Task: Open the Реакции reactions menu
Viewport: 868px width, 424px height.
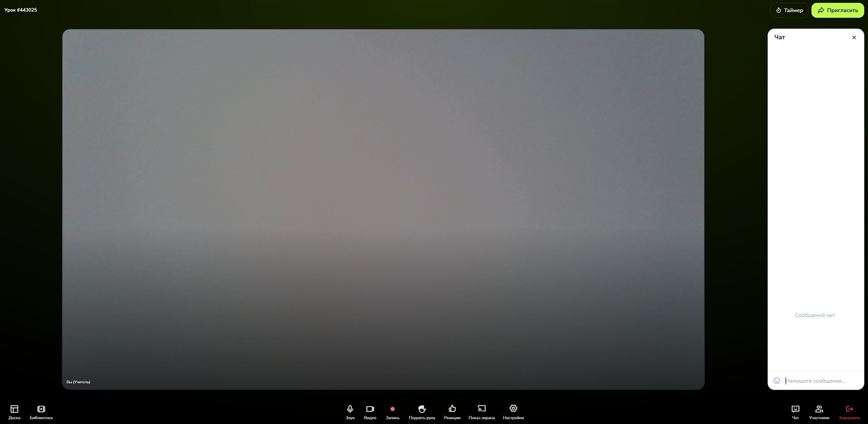Action: 452,412
